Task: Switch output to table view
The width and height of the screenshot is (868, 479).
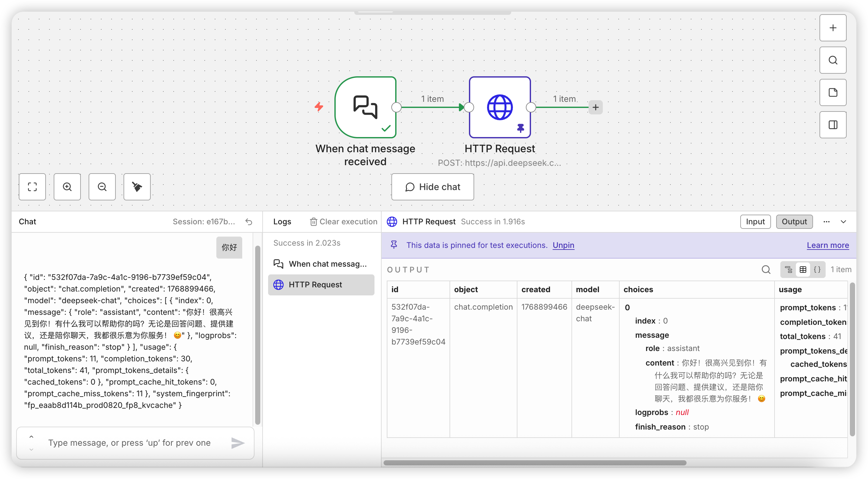Action: [x=803, y=270]
